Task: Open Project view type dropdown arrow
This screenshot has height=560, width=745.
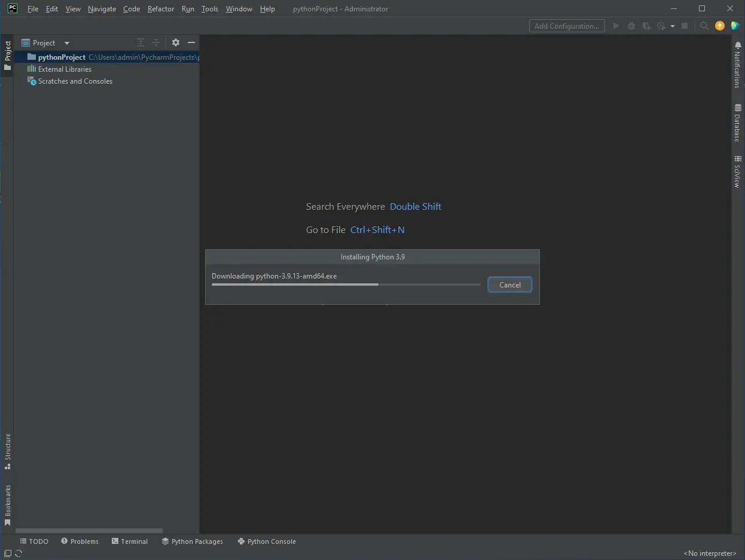Action: click(x=67, y=43)
